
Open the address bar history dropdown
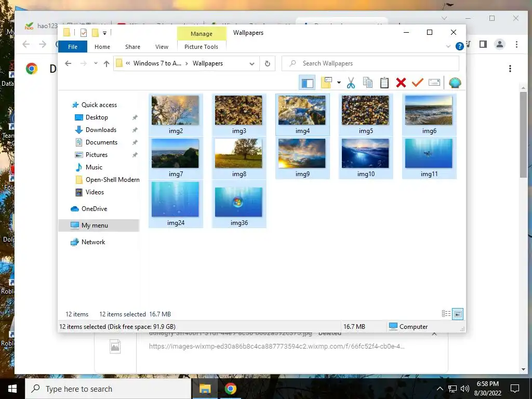252,63
